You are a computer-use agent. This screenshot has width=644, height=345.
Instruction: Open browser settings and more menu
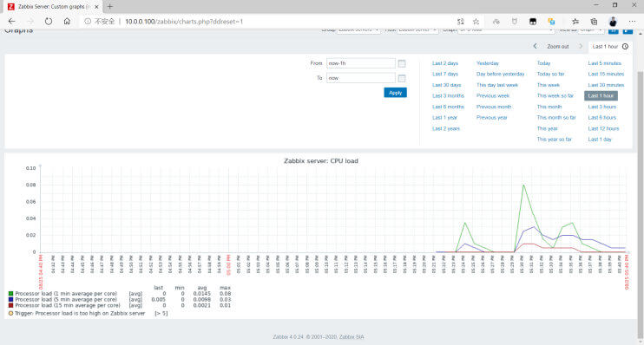pyautogui.click(x=632, y=22)
